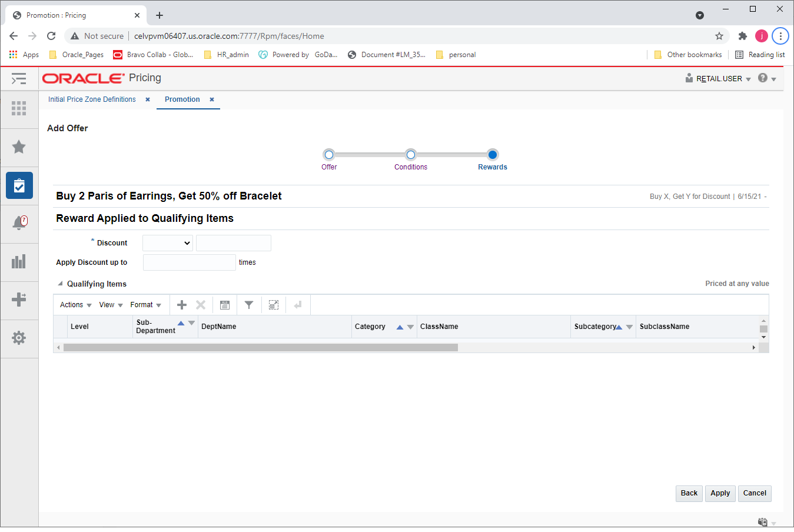Switch to Initial Price Zone Definitions tab

[x=92, y=99]
